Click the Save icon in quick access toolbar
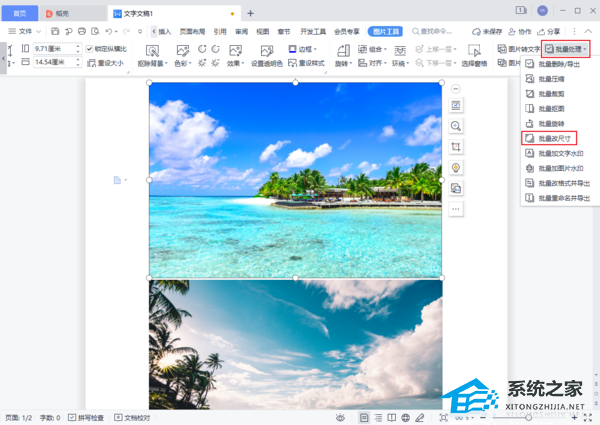This screenshot has width=600, height=425. pyautogui.click(x=55, y=31)
